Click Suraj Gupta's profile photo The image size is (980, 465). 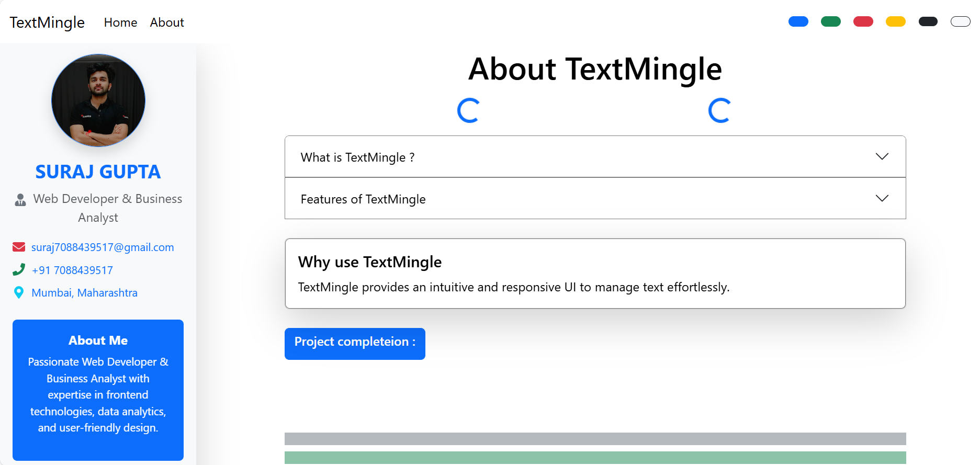[98, 100]
